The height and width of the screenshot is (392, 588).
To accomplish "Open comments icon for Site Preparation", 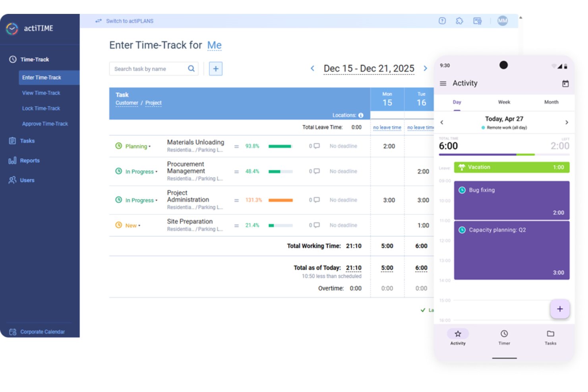I will 317,225.
